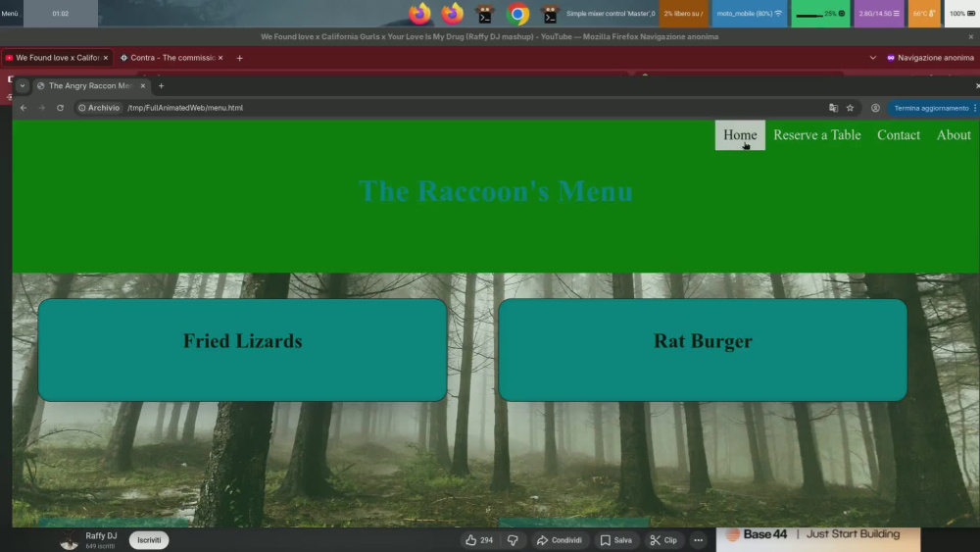Open new tab in Firefox window
Viewport: 980px width, 552px height.
(239, 58)
